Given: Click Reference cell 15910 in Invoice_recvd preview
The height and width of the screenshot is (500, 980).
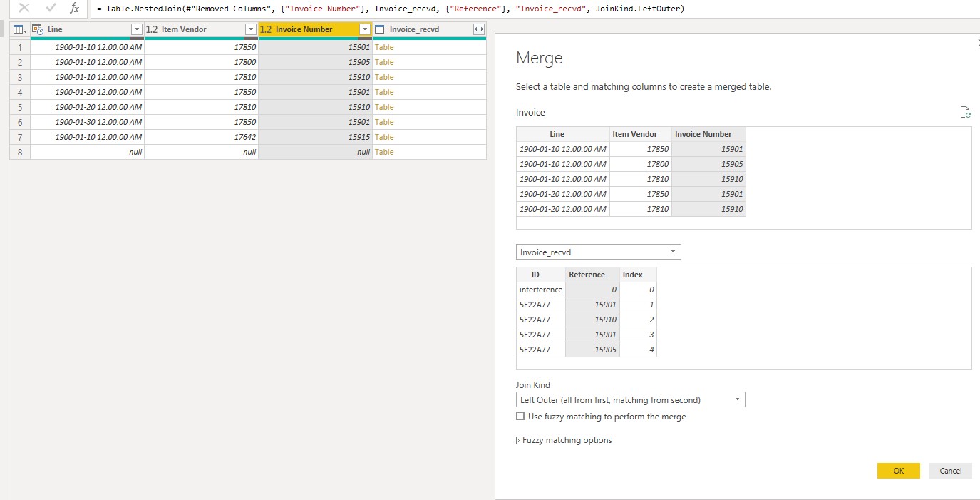Looking at the screenshot, I should pyautogui.click(x=592, y=320).
